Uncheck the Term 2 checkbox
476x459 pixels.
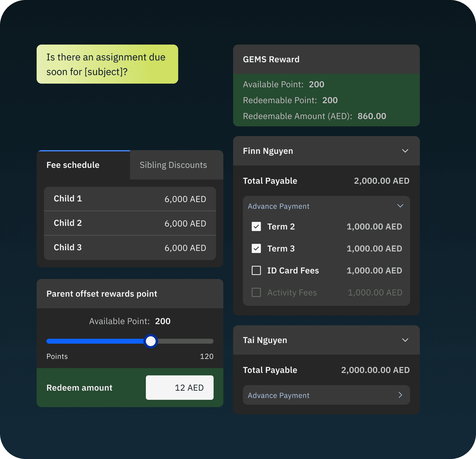256,226
